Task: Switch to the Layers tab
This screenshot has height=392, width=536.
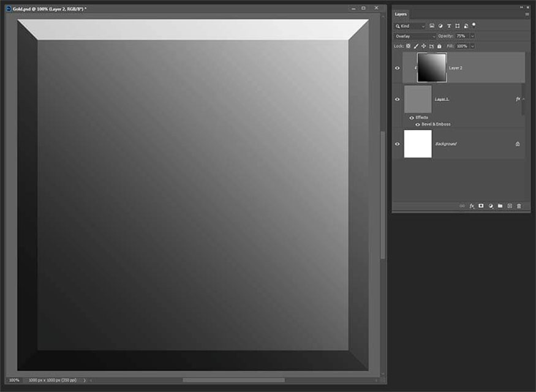Action: (x=401, y=14)
